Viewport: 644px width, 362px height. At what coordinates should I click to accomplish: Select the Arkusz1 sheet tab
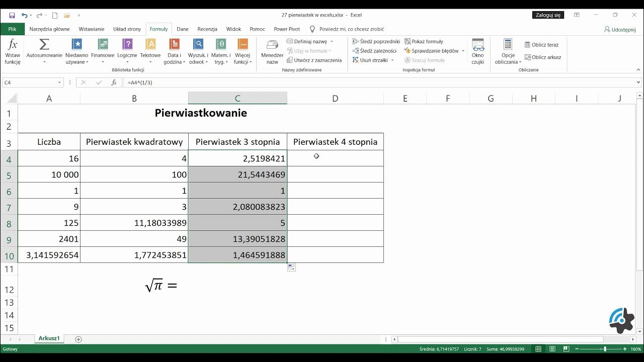click(49, 338)
